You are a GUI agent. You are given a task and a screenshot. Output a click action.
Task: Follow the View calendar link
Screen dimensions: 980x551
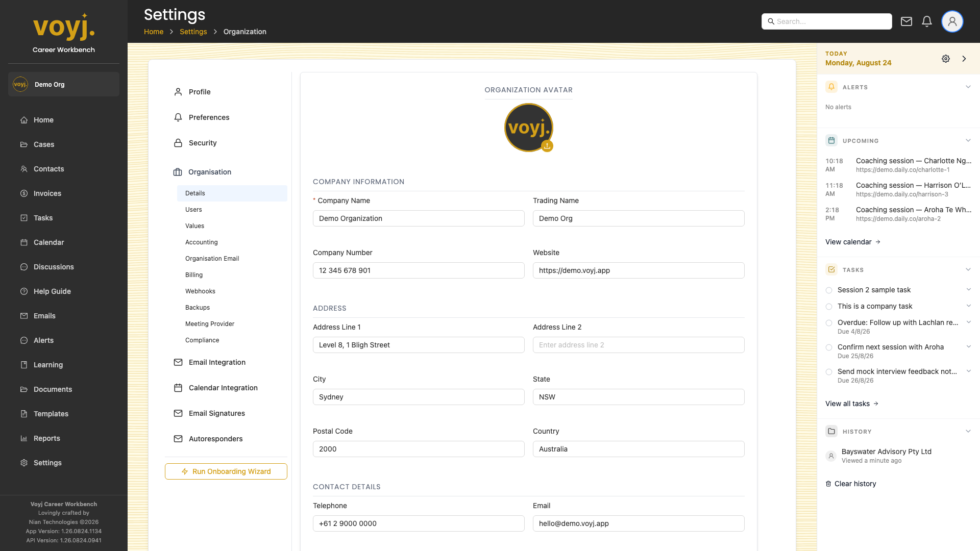(x=853, y=242)
